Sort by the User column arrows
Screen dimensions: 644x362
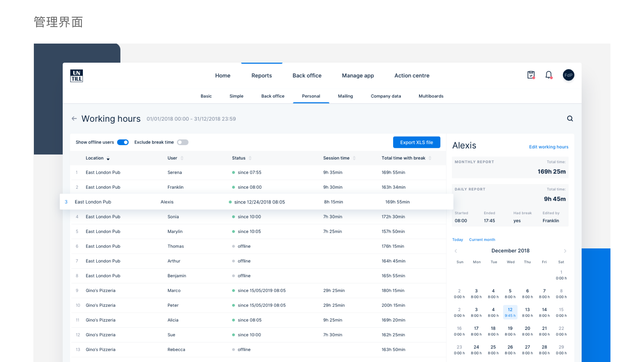click(x=182, y=158)
